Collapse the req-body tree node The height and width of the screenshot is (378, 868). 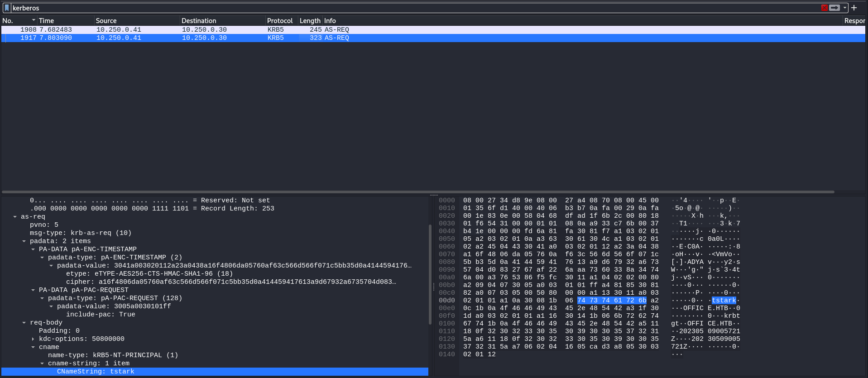tap(24, 323)
